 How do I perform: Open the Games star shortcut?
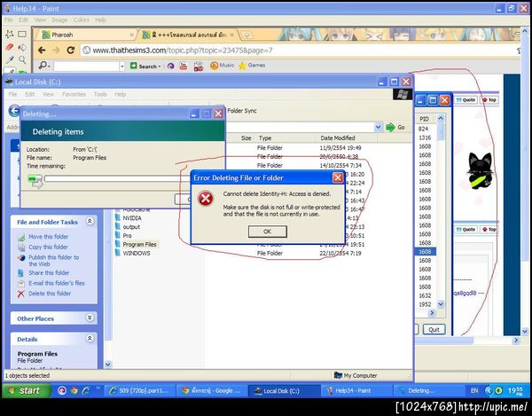pos(252,65)
